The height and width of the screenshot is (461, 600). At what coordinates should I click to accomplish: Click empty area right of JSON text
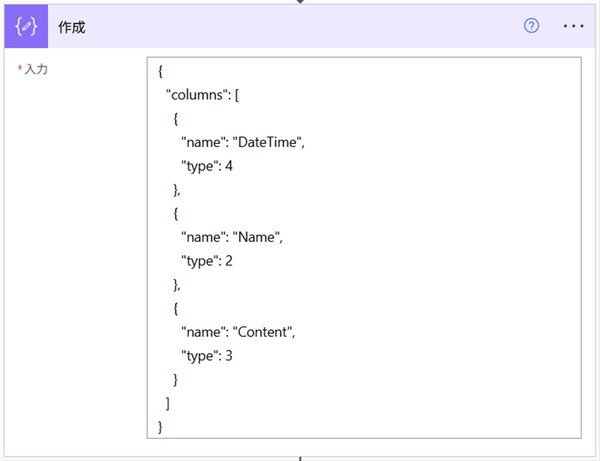[440, 249]
